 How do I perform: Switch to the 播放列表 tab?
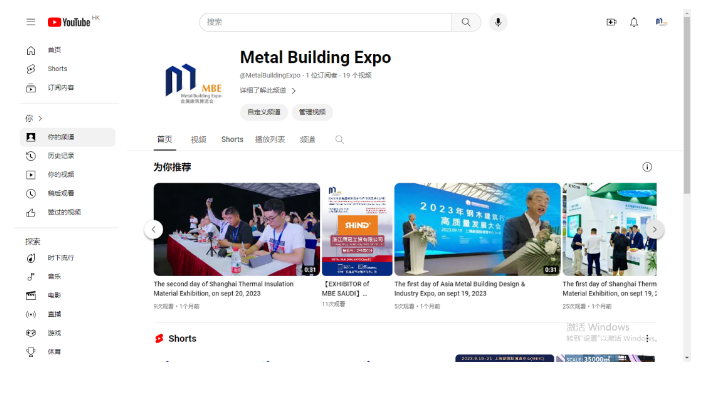[x=270, y=140]
